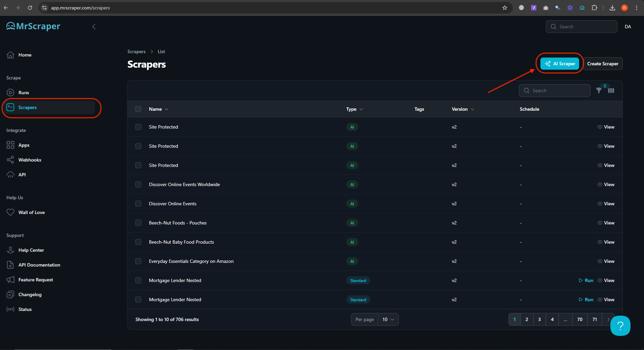The image size is (644, 350).
Task: Open browser extensions puzzle icon
Action: click(x=594, y=8)
